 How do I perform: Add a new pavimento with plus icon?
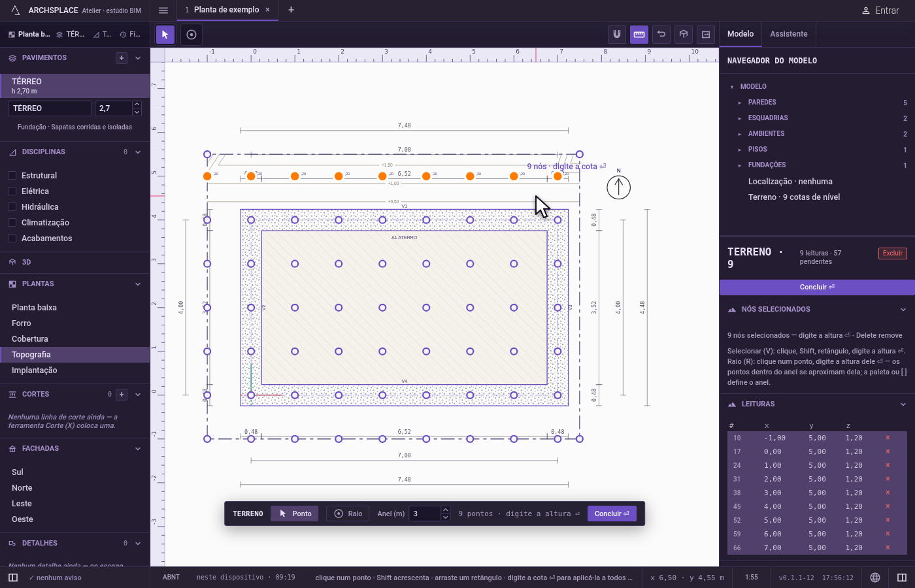tap(122, 58)
